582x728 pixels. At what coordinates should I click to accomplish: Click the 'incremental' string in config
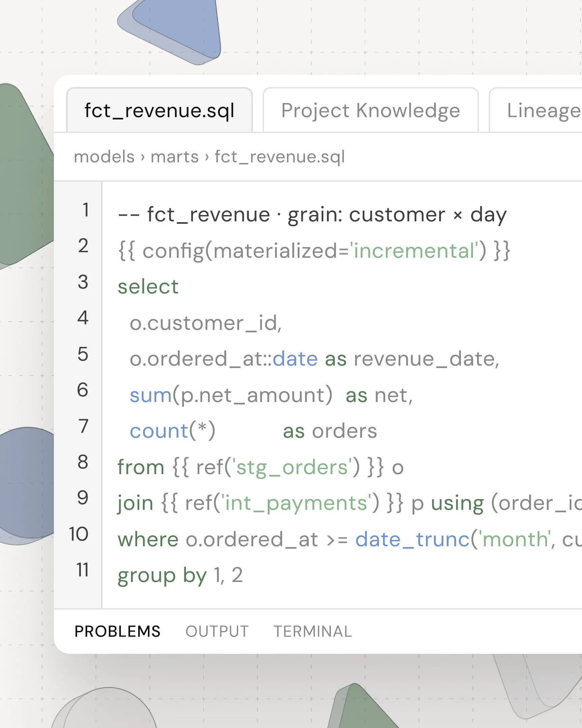[414, 251]
